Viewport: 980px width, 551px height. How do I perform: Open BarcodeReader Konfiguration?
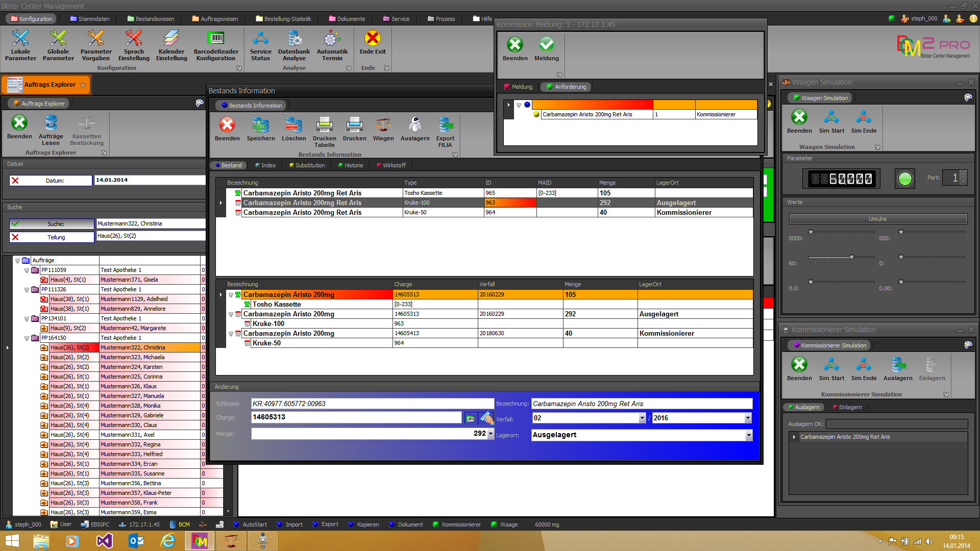[x=216, y=39]
